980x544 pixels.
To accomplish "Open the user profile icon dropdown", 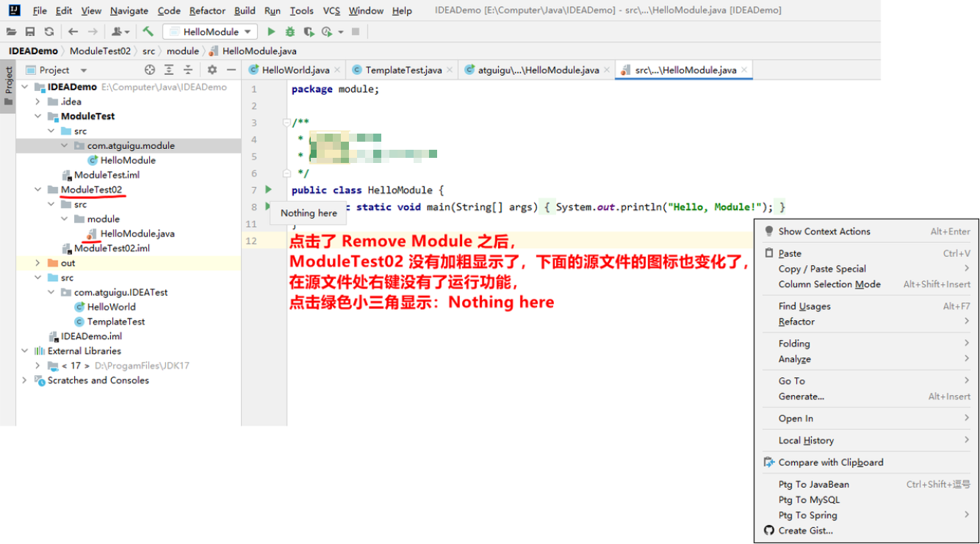I will click(120, 32).
